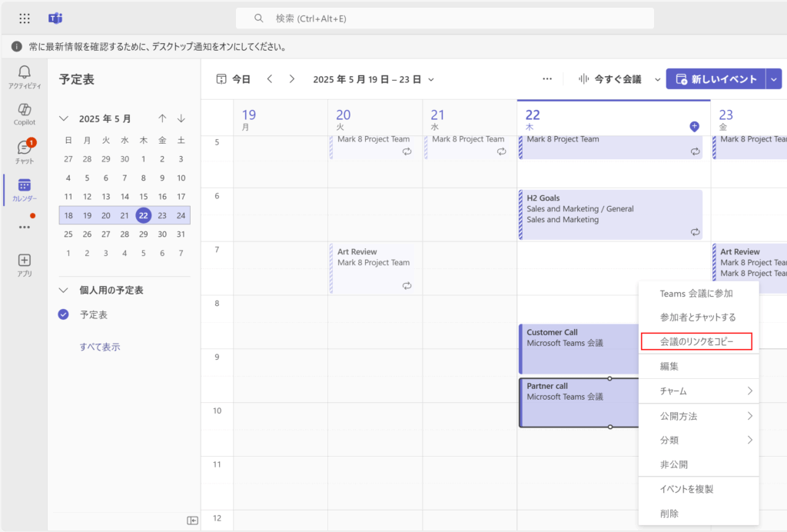Add event with plus icon on 22
This screenshot has height=532, width=787.
[x=694, y=127]
